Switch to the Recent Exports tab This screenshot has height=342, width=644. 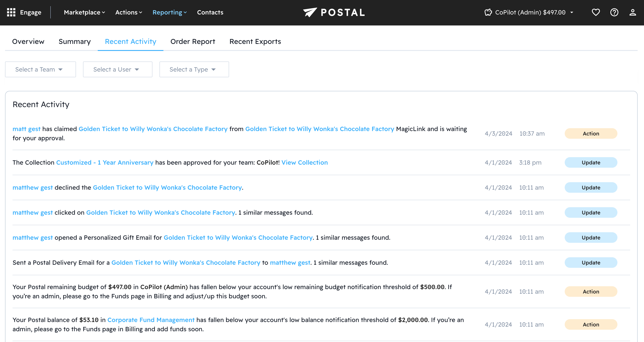[255, 41]
